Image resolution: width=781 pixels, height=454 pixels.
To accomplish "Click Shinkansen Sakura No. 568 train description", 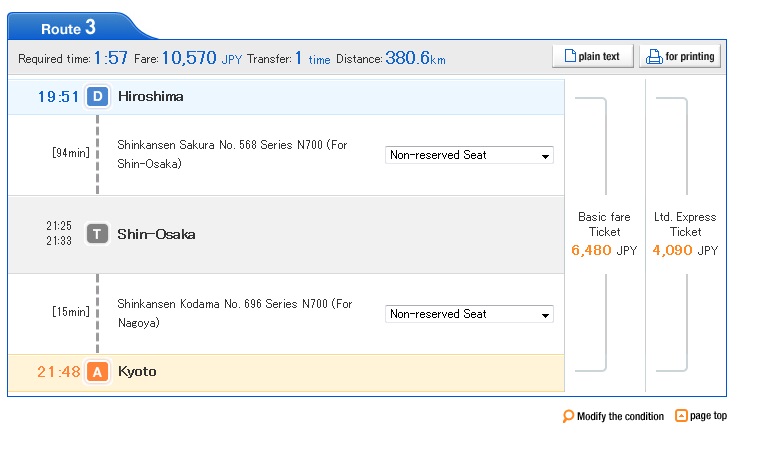I will coord(232,154).
